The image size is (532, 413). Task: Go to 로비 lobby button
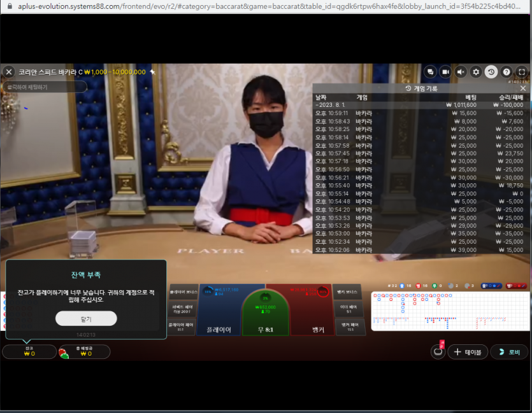click(x=510, y=352)
